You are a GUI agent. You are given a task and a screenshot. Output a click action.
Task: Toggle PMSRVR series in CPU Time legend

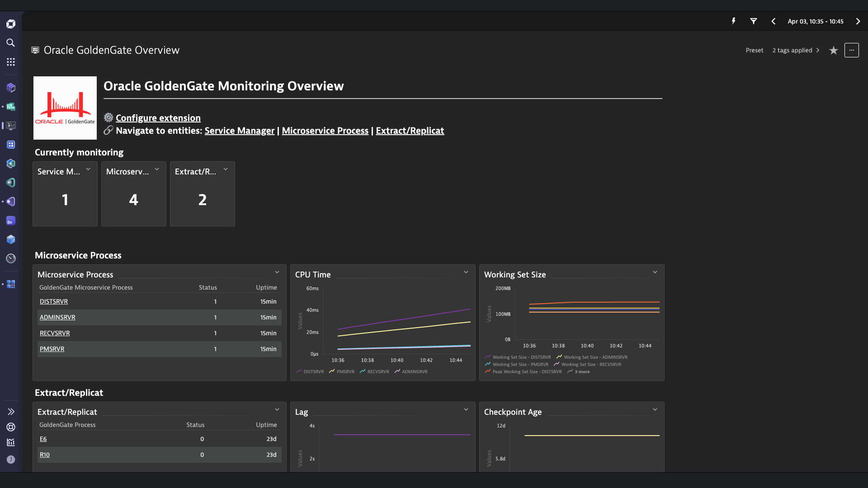[x=342, y=371]
